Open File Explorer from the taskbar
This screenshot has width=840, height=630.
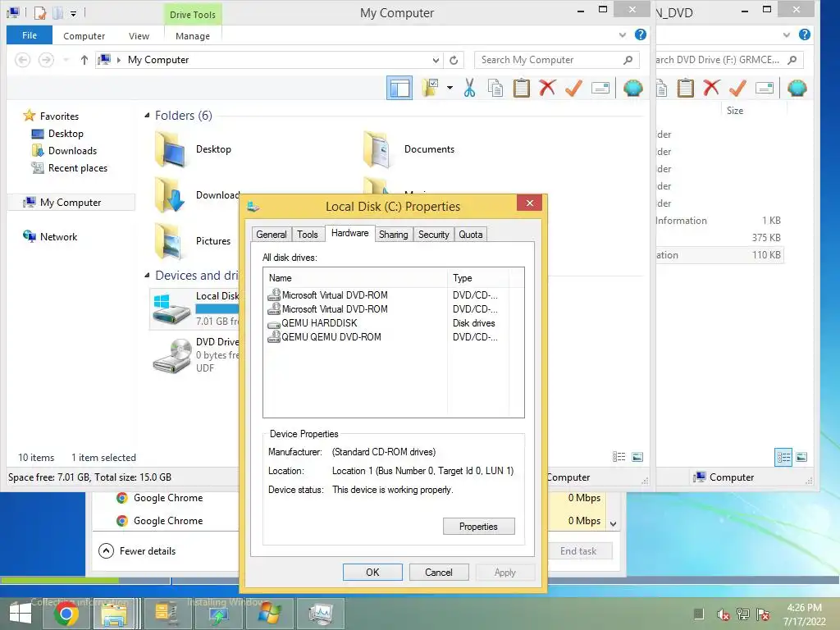tap(114, 614)
